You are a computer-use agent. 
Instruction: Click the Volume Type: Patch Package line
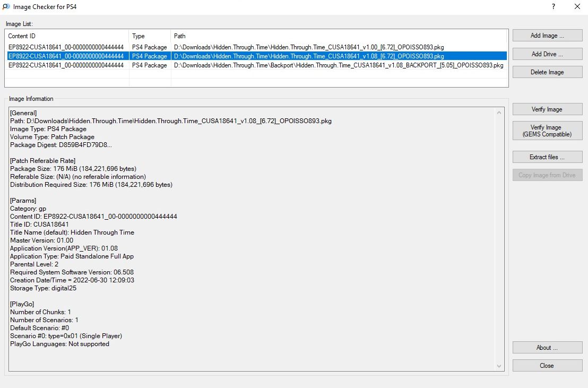click(x=52, y=137)
